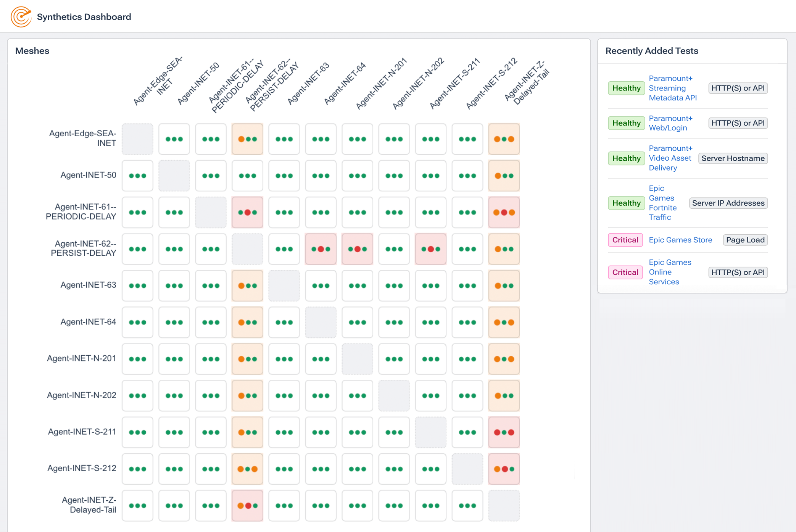Open mesh cell Agent-INET-50 to Agent-Edge-SEA-INET
796x532 pixels.
[x=137, y=176]
